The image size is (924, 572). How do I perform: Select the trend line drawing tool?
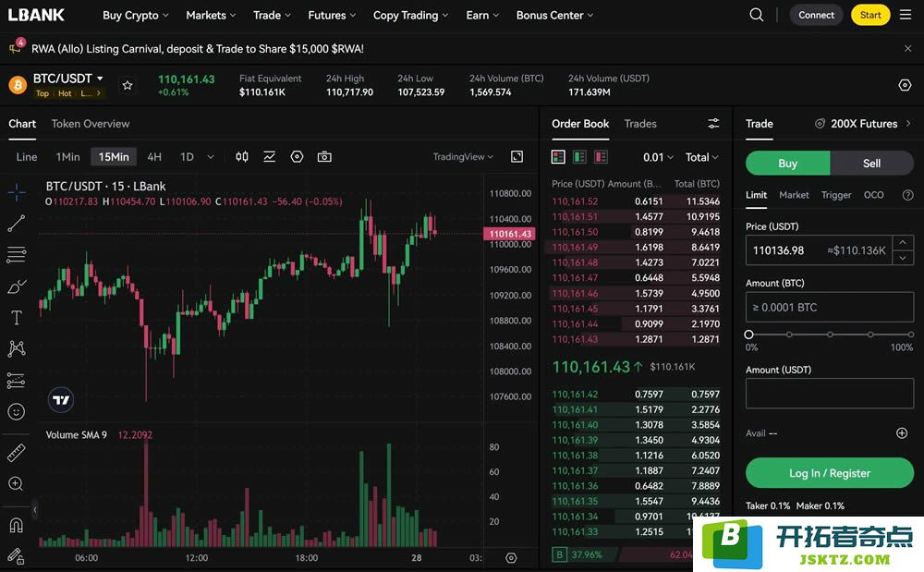click(17, 224)
